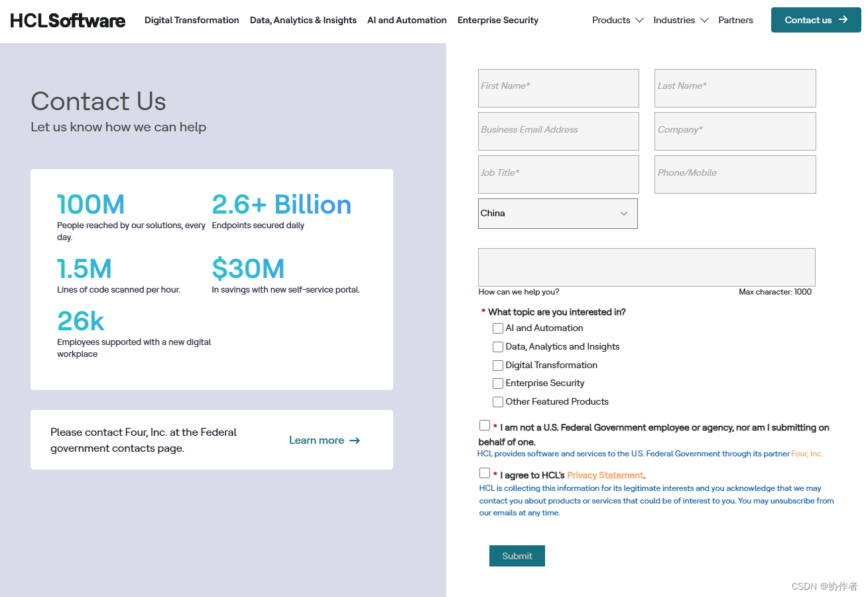Click Let us know how we can help text

(119, 127)
